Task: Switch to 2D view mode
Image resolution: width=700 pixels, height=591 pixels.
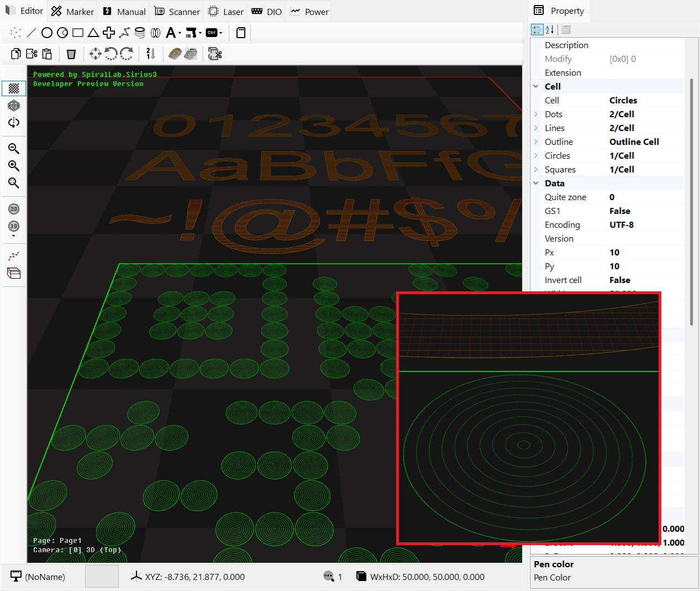Action: tap(14, 209)
